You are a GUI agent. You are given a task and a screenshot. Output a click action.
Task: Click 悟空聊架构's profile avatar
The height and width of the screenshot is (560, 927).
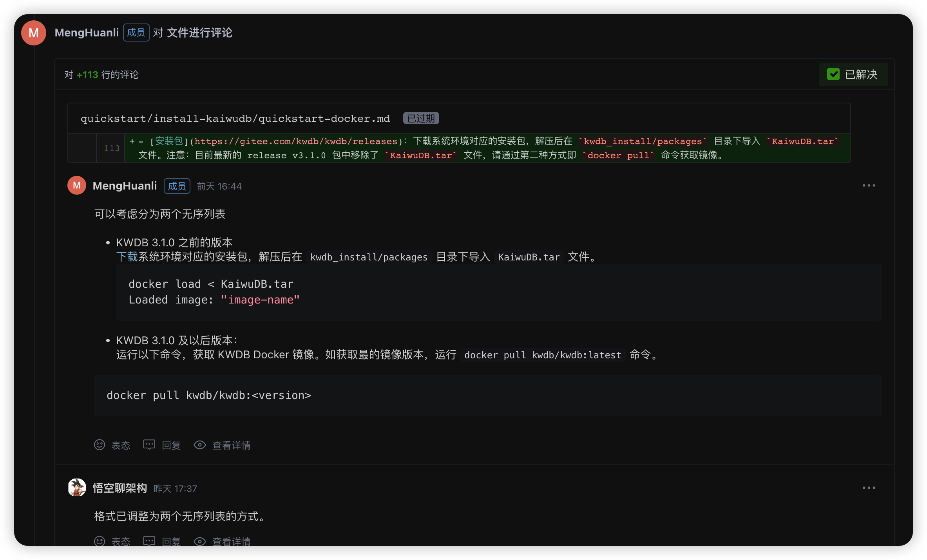[x=77, y=488]
